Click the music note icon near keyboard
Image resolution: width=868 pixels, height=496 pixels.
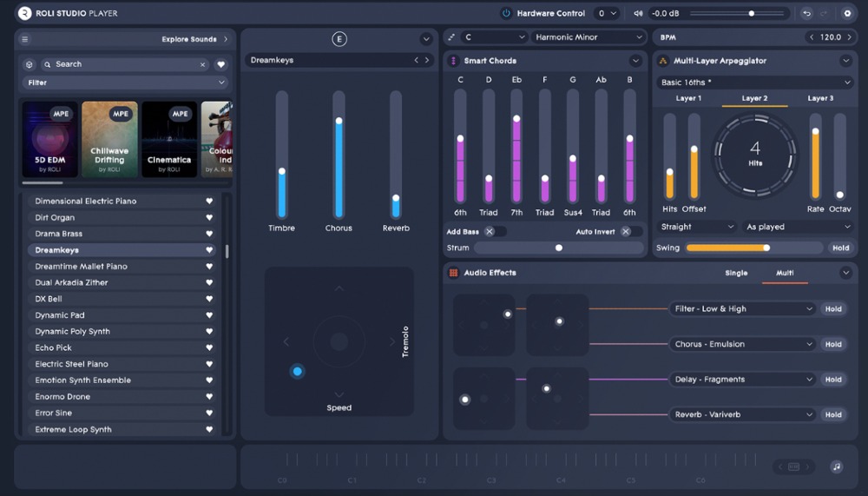(x=836, y=466)
